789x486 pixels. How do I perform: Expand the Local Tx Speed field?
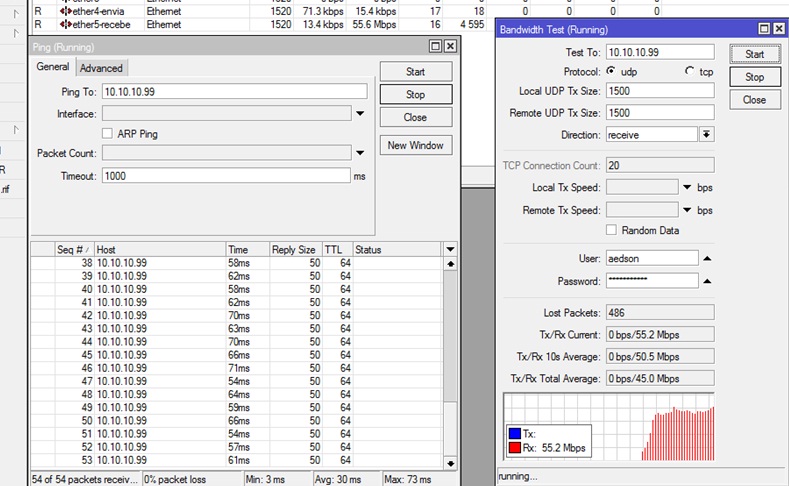click(687, 187)
